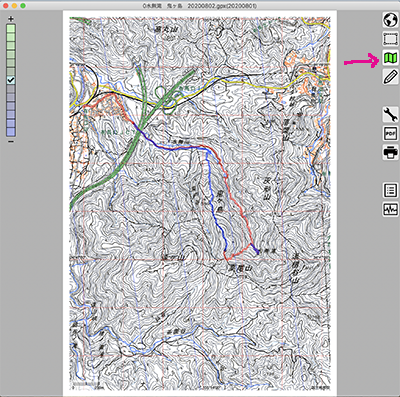400x397 pixels.
Task: Click the green full-screen window button
Action: point(23,6)
